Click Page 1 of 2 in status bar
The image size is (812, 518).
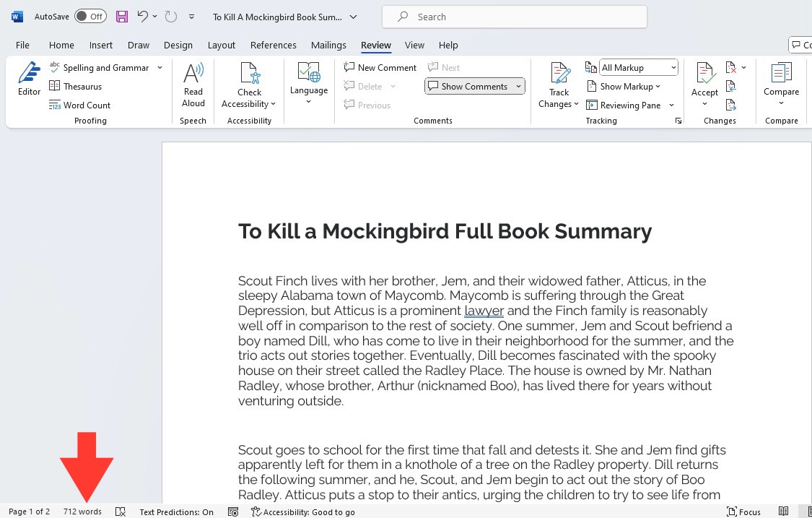[30, 511]
